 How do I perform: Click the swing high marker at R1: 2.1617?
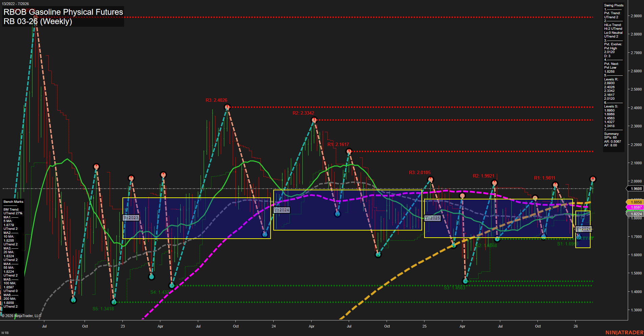coord(349,151)
